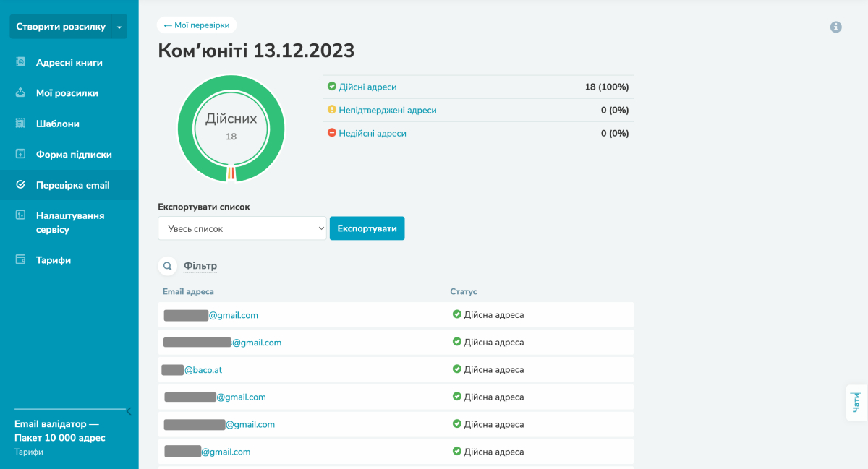
Task: Collapse the sidebar with the chevron arrow
Action: click(129, 411)
